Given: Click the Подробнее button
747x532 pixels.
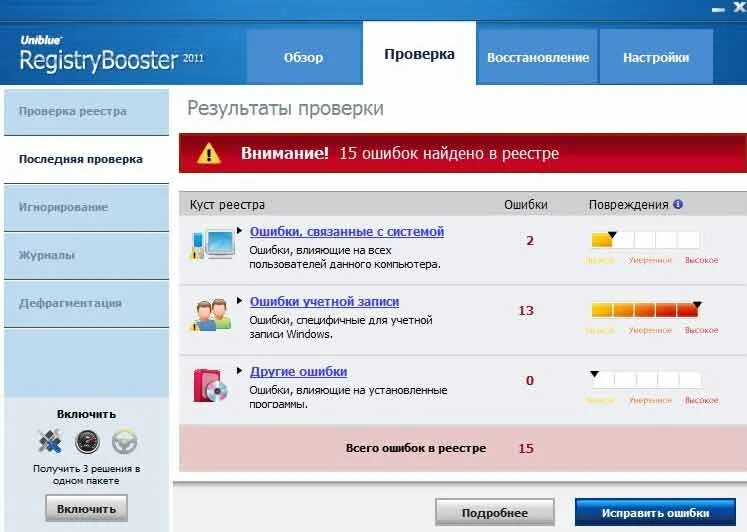Looking at the screenshot, I should [x=495, y=512].
